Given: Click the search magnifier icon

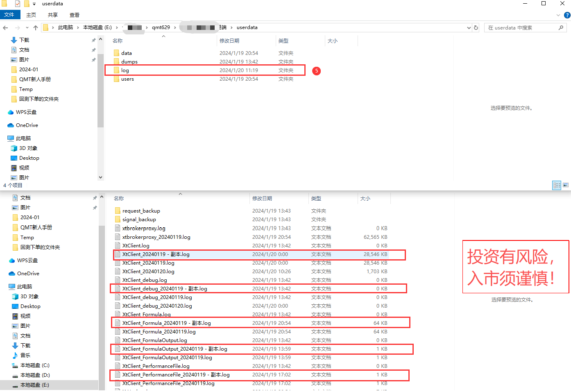Looking at the screenshot, I should pos(561,28).
